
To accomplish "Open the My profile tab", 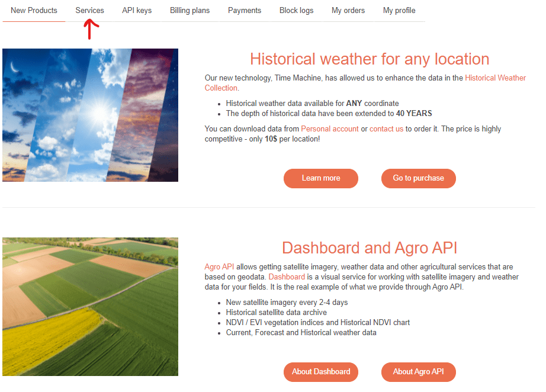I will [399, 11].
